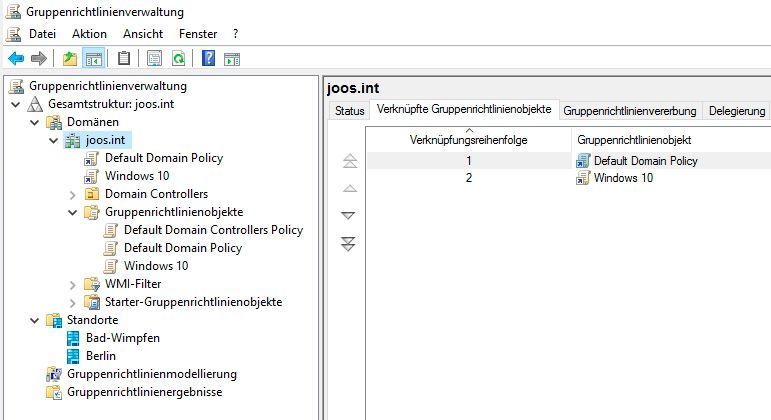The height and width of the screenshot is (420, 771).
Task: Select the linked Default Domain Policy tree item
Action: tap(164, 158)
